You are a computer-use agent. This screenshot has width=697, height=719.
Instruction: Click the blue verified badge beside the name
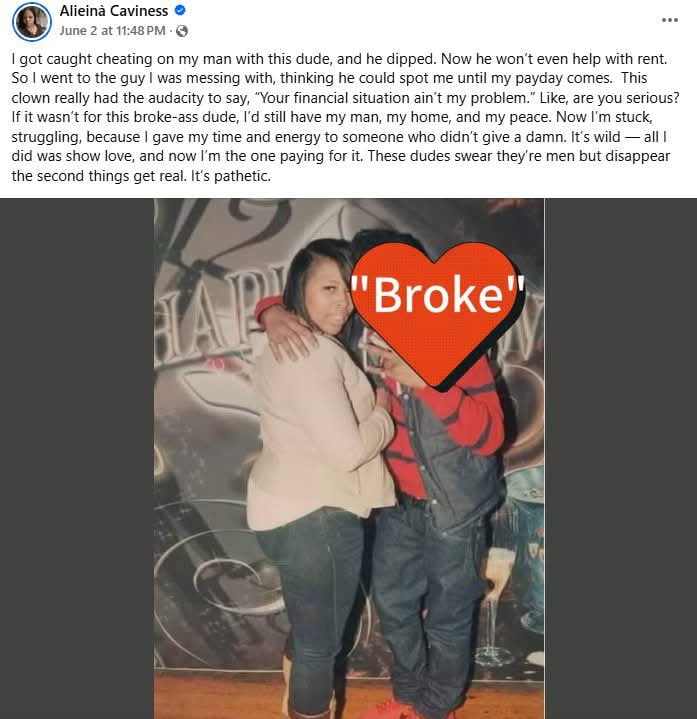pos(180,10)
